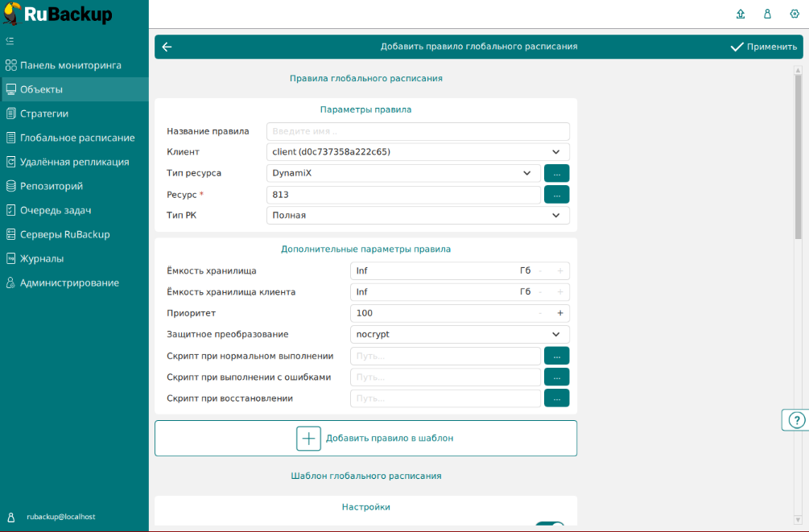Viewport: 809px width, 532px height.
Task: Browse script path for normal execution
Action: pos(556,356)
